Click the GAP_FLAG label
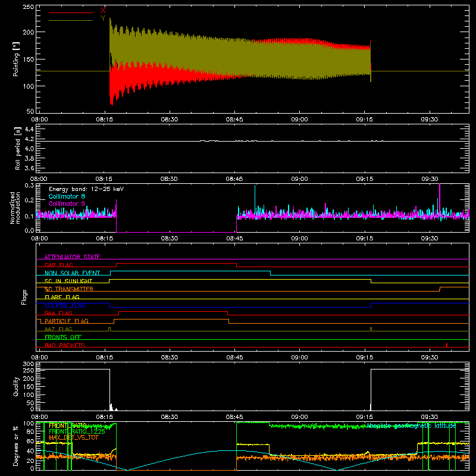This screenshot has width=476, height=476. 58,265
